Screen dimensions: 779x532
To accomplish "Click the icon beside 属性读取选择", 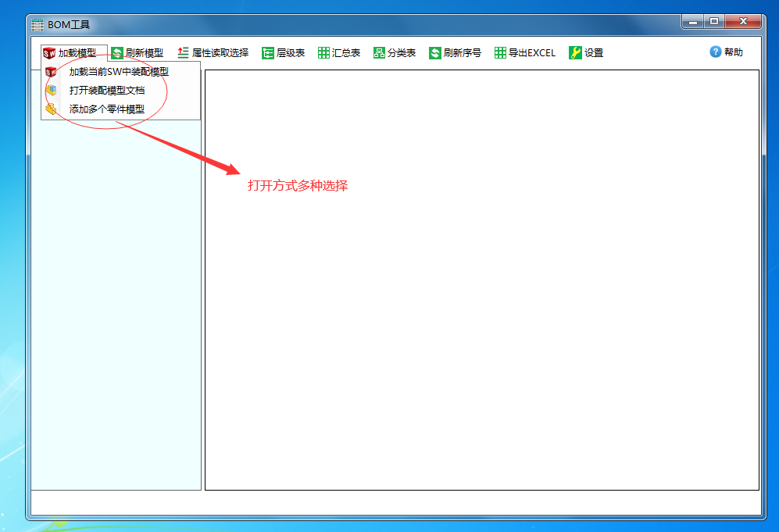I will [184, 52].
